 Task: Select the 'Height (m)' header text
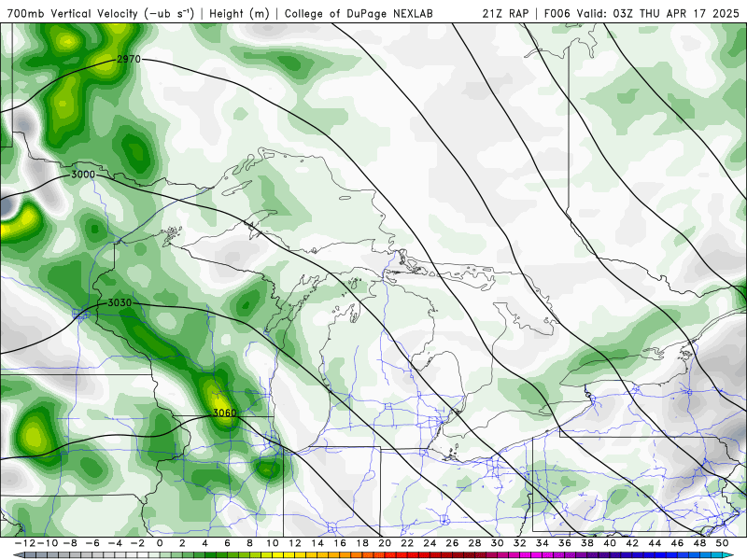pos(239,13)
